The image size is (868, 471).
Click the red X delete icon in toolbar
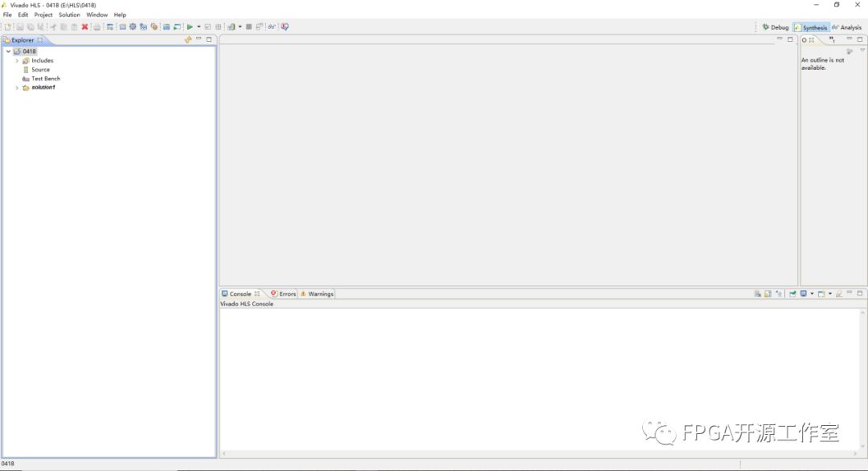point(84,27)
